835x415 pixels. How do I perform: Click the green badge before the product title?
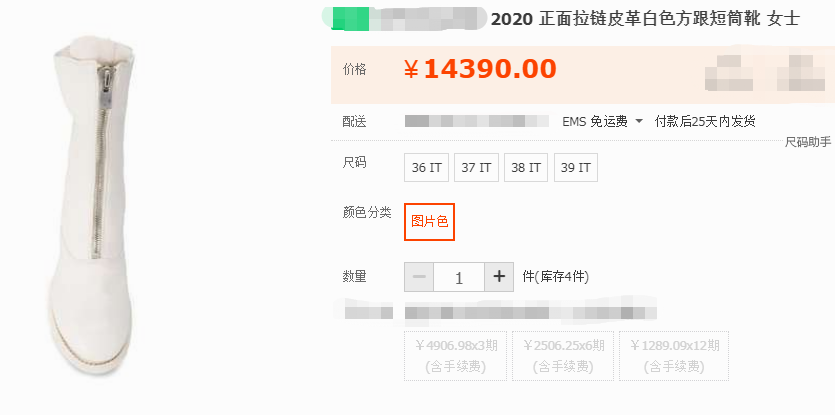(x=350, y=19)
